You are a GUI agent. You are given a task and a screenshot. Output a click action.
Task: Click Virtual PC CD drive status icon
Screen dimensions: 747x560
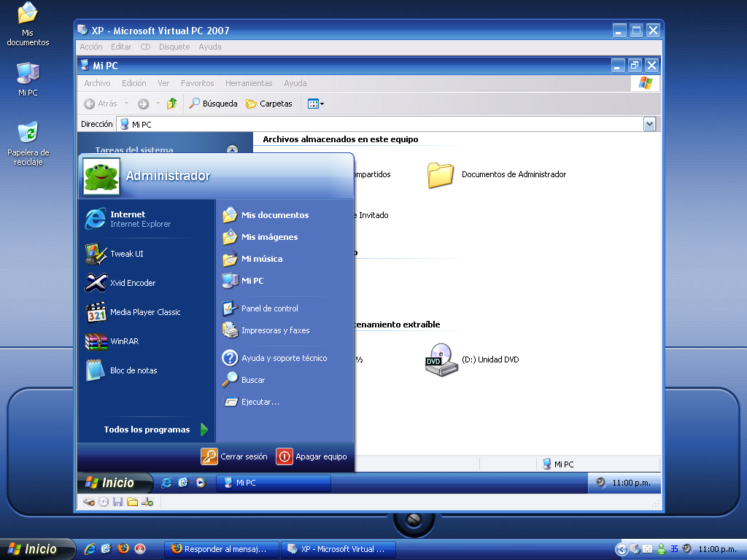[104, 502]
